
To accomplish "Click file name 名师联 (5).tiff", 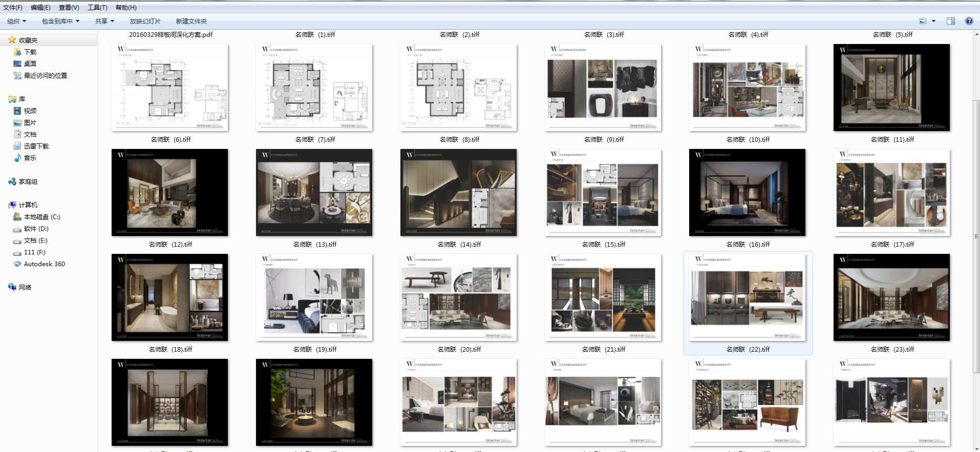I will coord(892,35).
